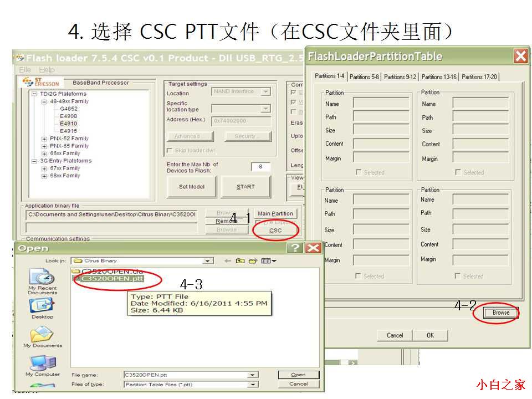Select E4910 in the BaseBand Processor tree
The width and height of the screenshot is (532, 399).
tap(69, 124)
